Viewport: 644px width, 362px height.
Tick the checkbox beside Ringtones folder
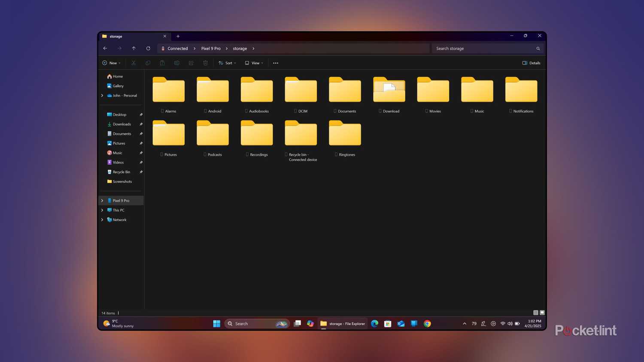(x=336, y=154)
